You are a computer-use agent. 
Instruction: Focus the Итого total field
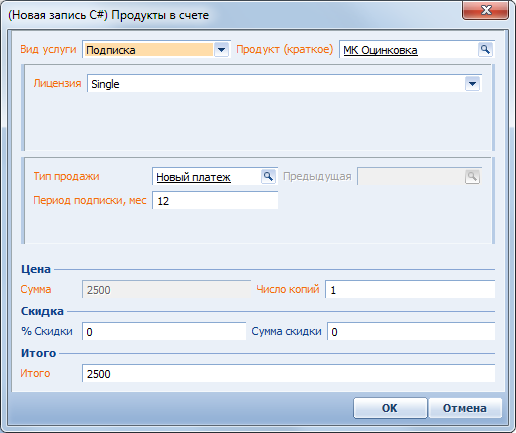(288, 373)
